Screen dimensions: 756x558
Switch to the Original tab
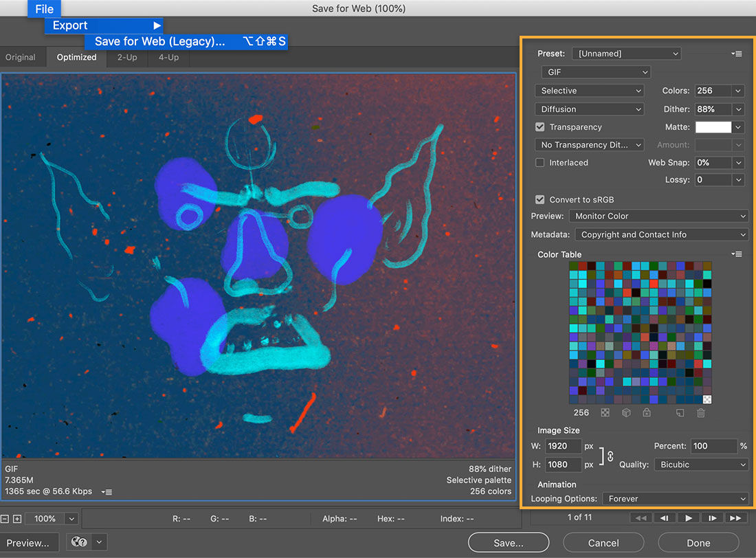click(x=20, y=57)
